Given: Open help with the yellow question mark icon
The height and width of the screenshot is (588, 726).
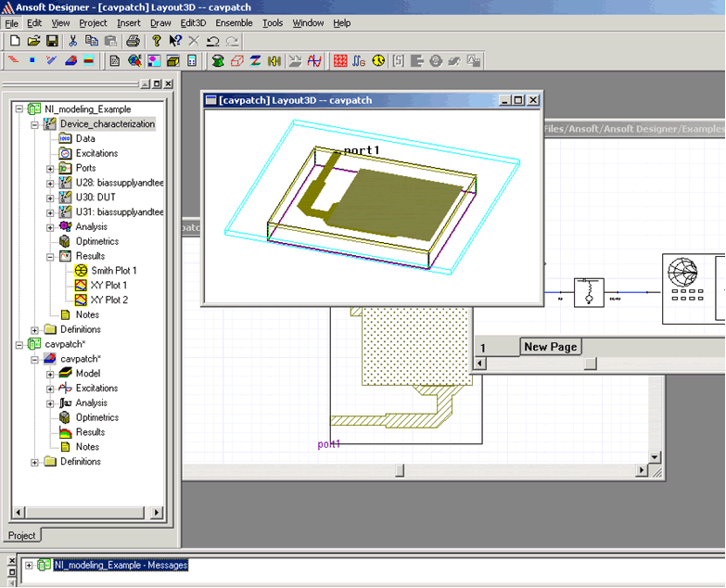Looking at the screenshot, I should [156, 41].
